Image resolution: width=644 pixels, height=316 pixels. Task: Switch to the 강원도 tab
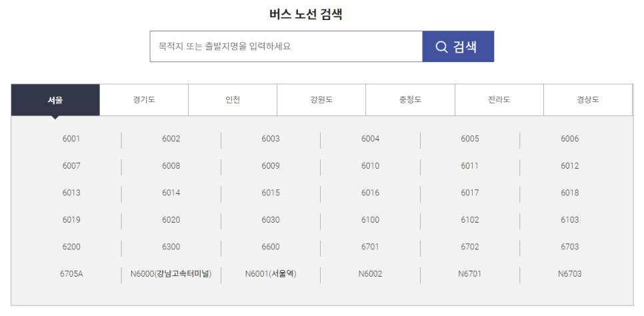point(321,100)
